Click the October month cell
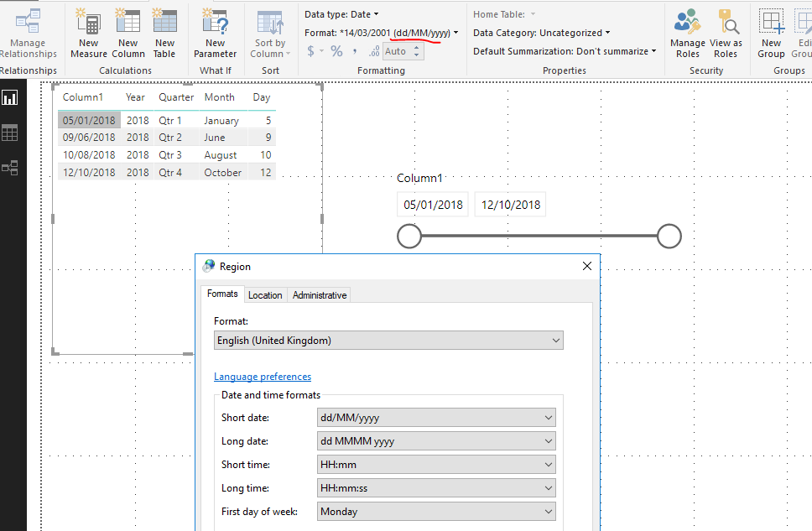This screenshot has width=812, height=531. coord(222,173)
